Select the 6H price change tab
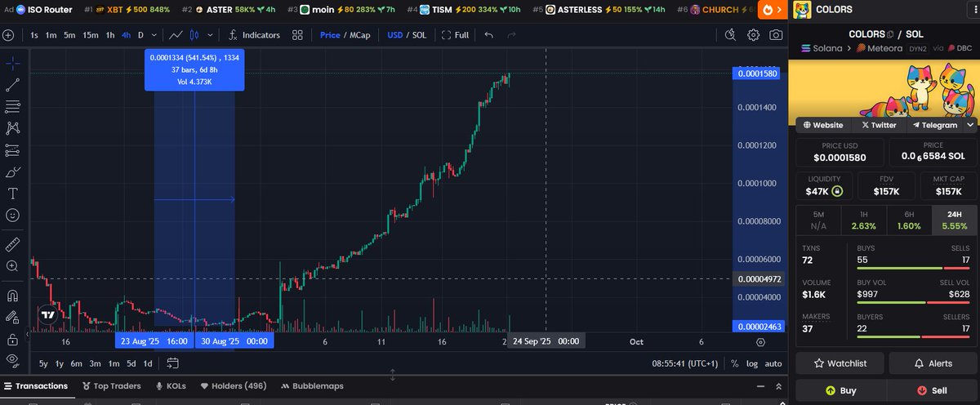Viewport: 980px width, 405px height. pyautogui.click(x=908, y=220)
